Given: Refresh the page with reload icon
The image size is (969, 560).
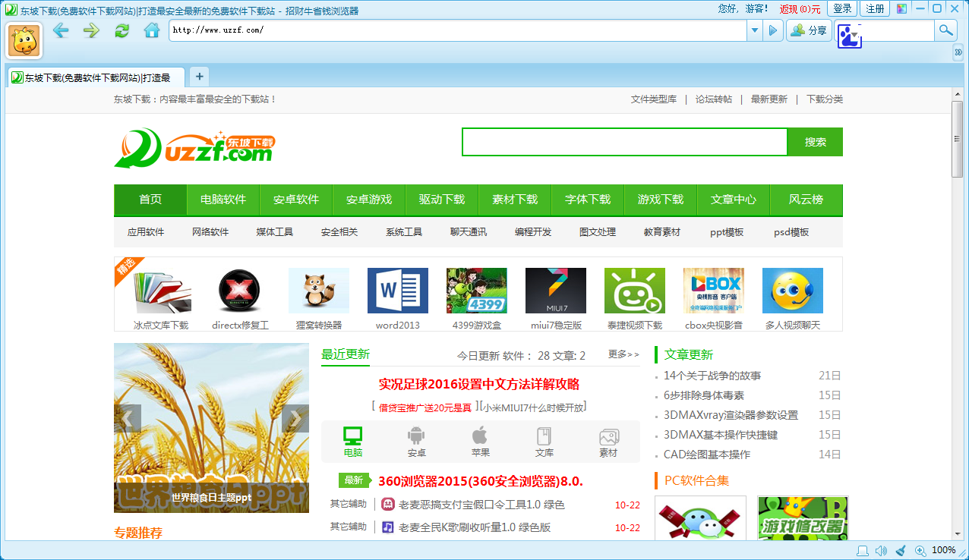Looking at the screenshot, I should pos(122,30).
